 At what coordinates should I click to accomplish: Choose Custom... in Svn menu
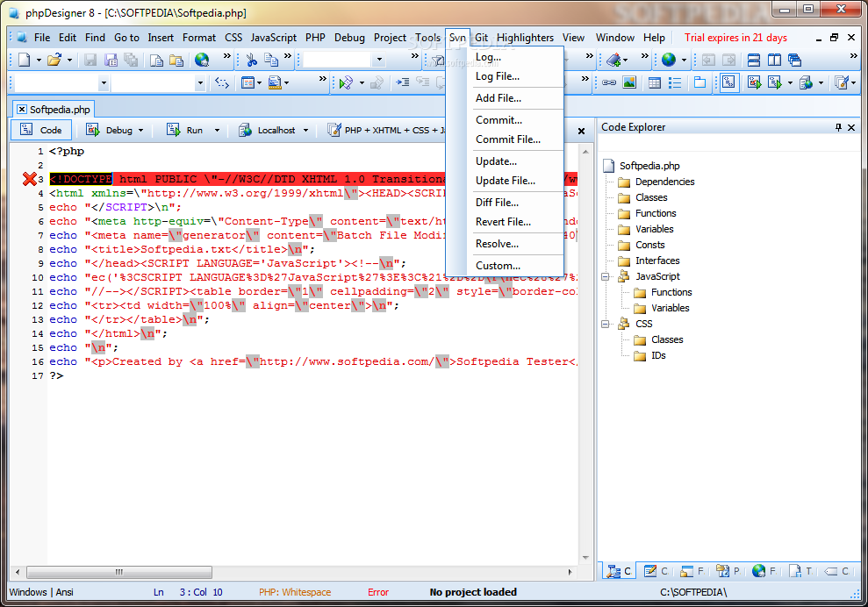coord(498,266)
